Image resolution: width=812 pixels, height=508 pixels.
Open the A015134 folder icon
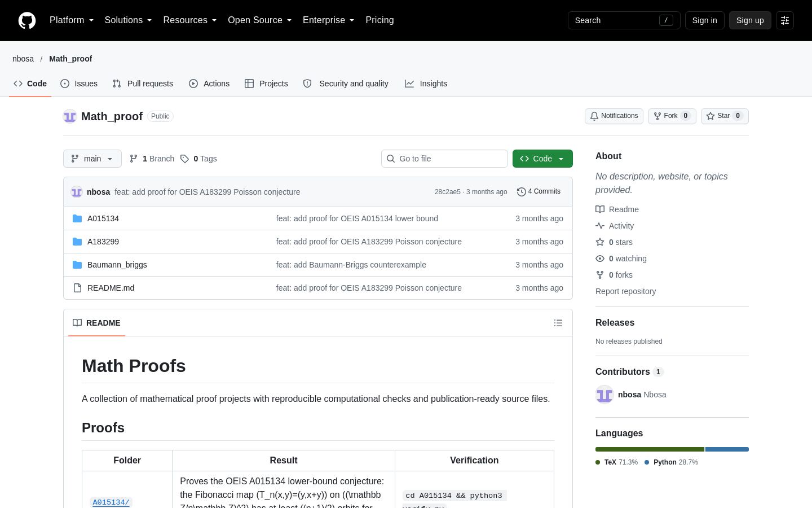point(77,218)
